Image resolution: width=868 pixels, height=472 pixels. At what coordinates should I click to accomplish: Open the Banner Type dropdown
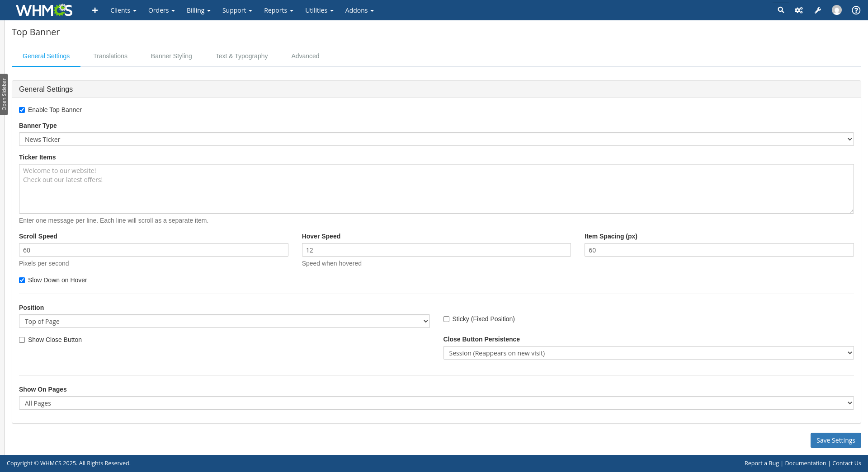[x=436, y=139]
